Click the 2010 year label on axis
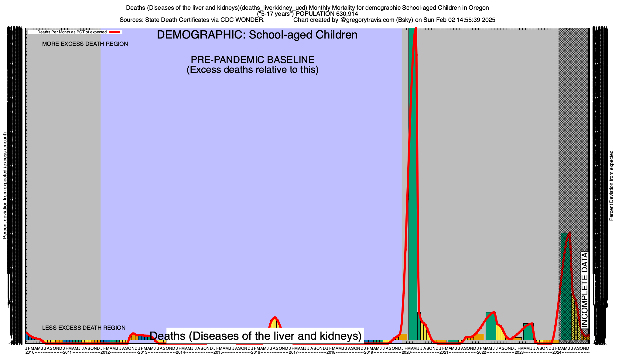622x364 pixels. [30, 352]
